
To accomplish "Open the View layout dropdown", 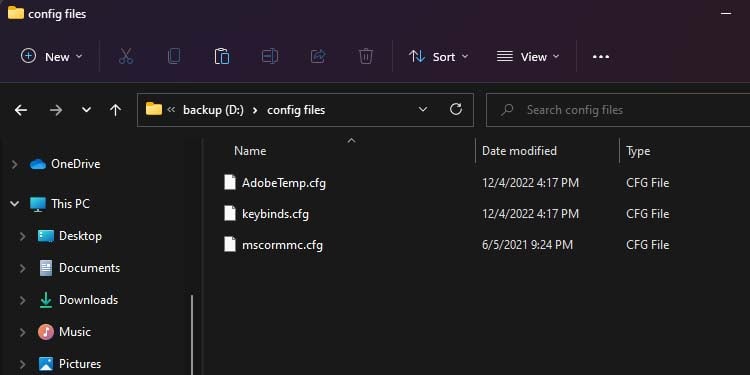I will click(x=528, y=57).
